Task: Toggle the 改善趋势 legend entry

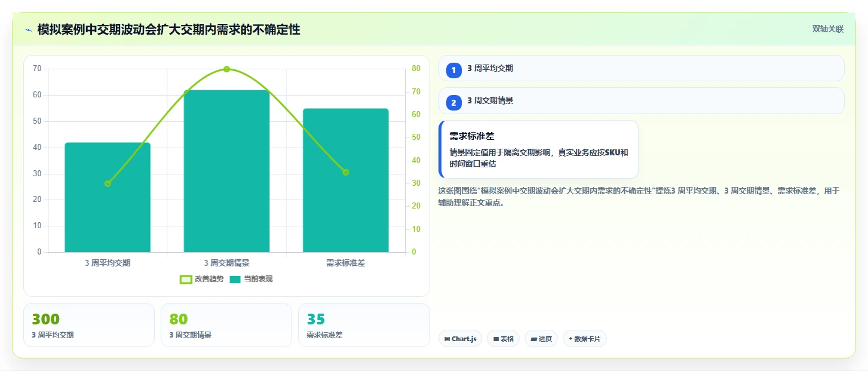Action: 202,279
